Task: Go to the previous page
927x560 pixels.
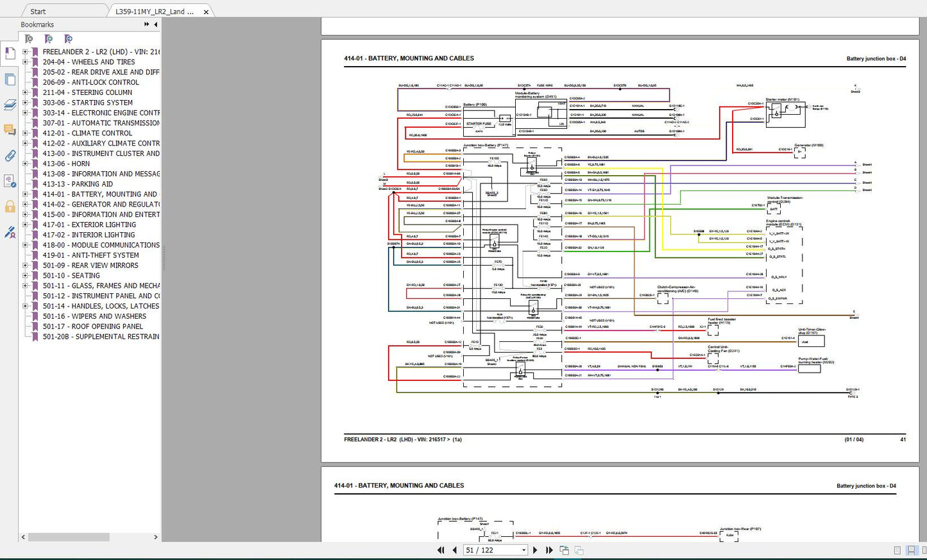Action: tap(455, 550)
